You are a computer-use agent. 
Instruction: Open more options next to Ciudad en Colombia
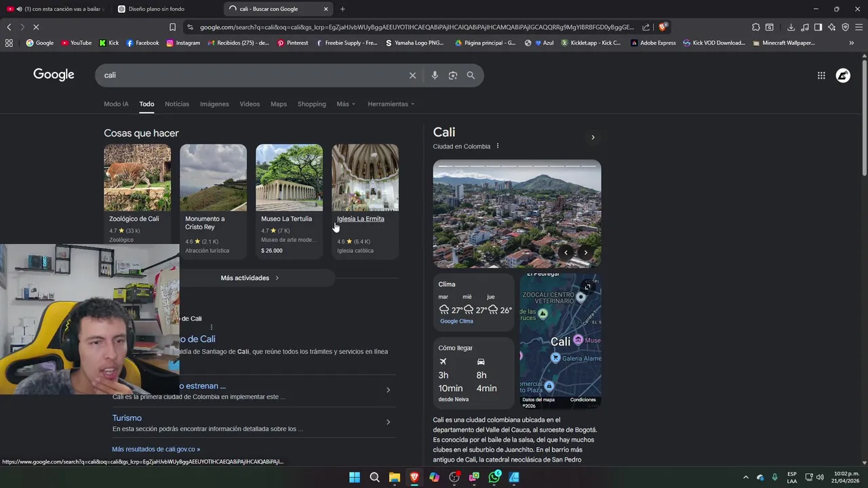tap(497, 146)
